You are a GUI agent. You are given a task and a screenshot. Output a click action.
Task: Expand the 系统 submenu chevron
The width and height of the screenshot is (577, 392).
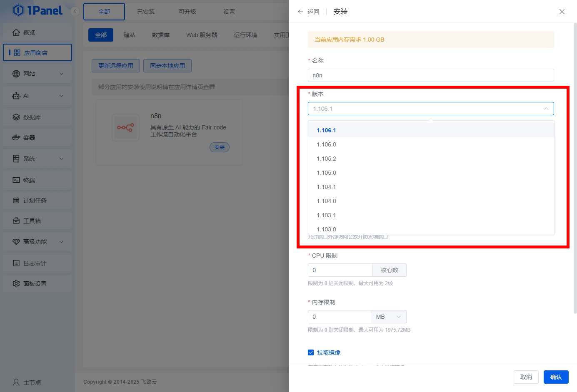(x=61, y=159)
